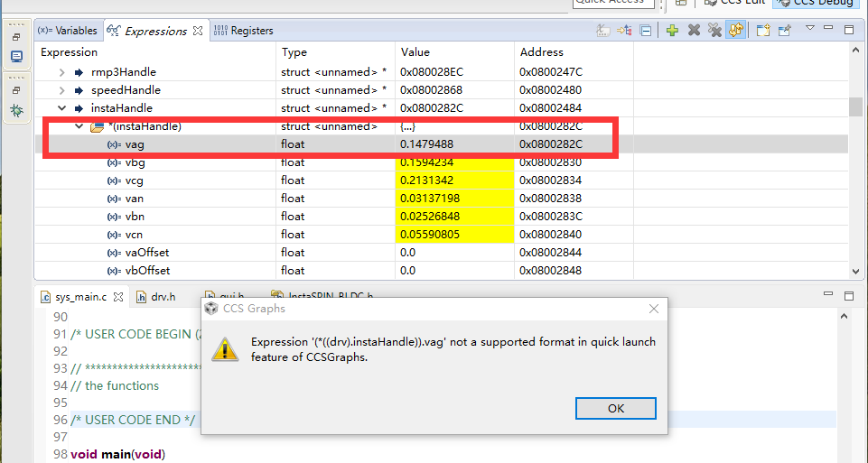Click restore icon above the monitor icon

coord(16,38)
